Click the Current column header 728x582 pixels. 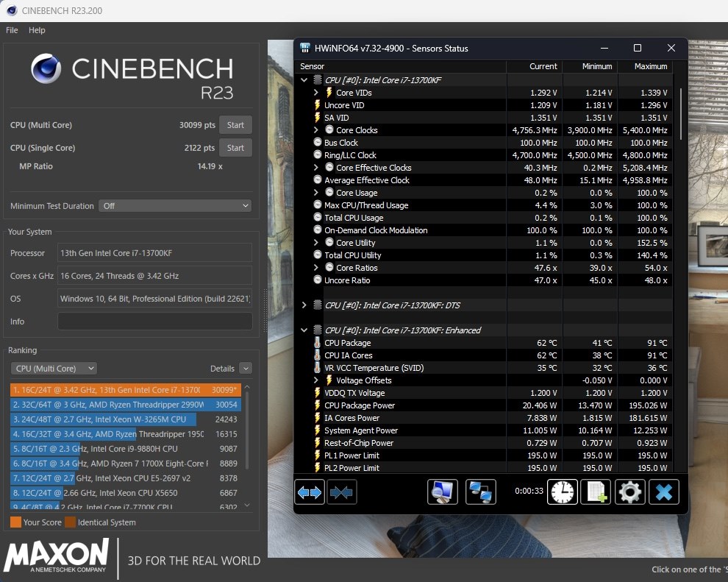pyautogui.click(x=535, y=66)
